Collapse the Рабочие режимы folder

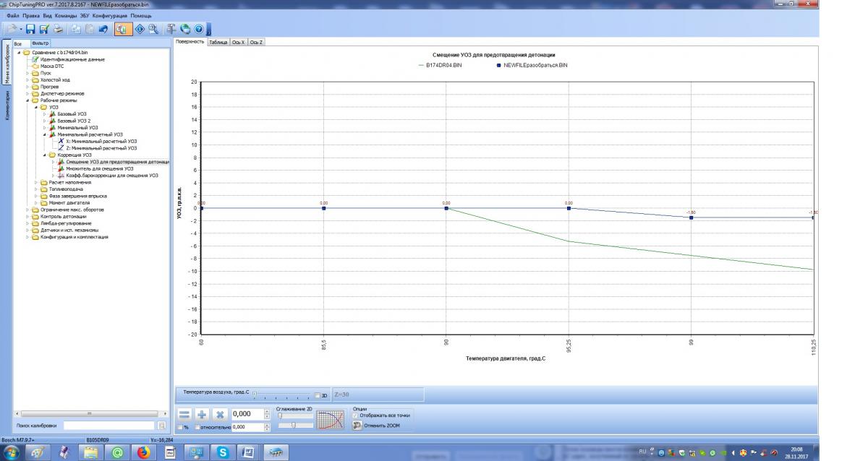tap(27, 100)
